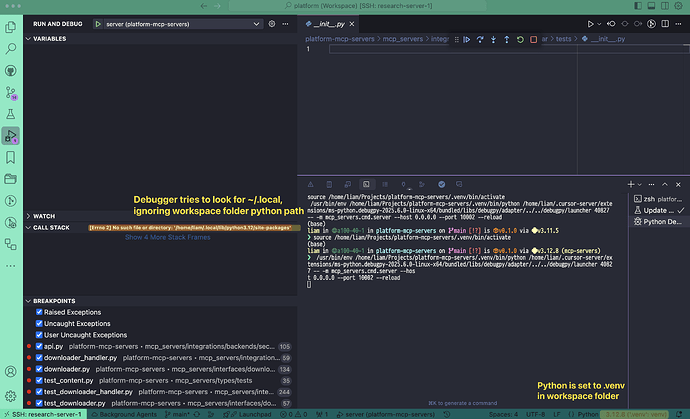Switch to the Terminal panel tab icon
The height and width of the screenshot is (419, 690).
tap(366, 184)
